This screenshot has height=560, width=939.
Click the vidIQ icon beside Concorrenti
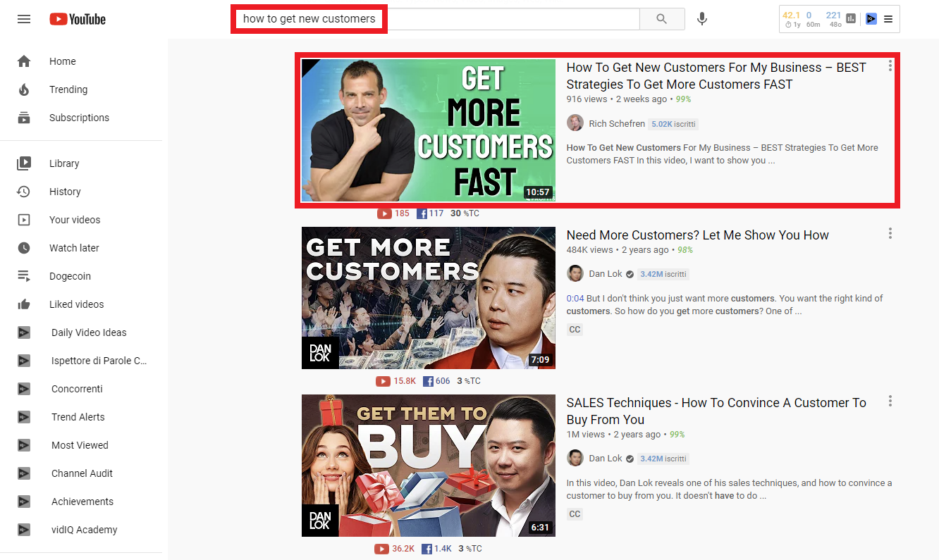click(x=24, y=389)
